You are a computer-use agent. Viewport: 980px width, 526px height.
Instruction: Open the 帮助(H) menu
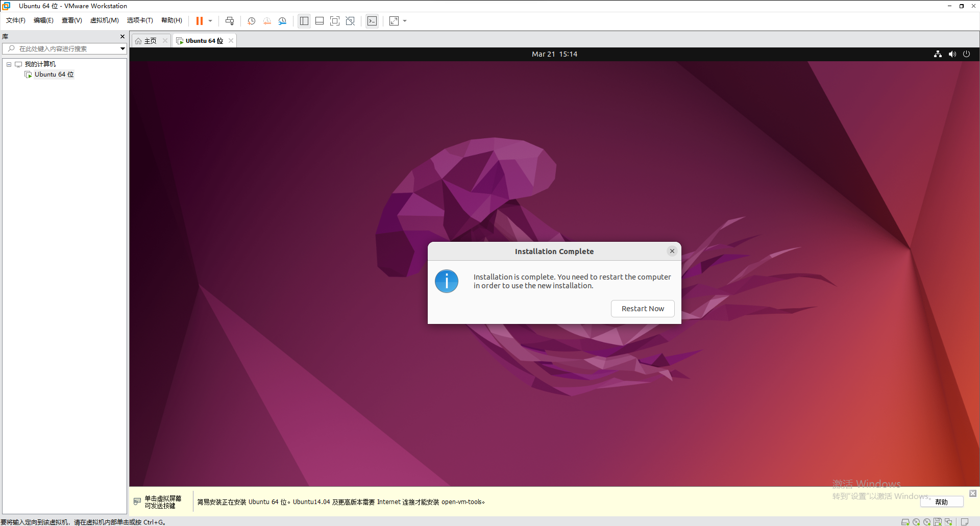(x=171, y=20)
